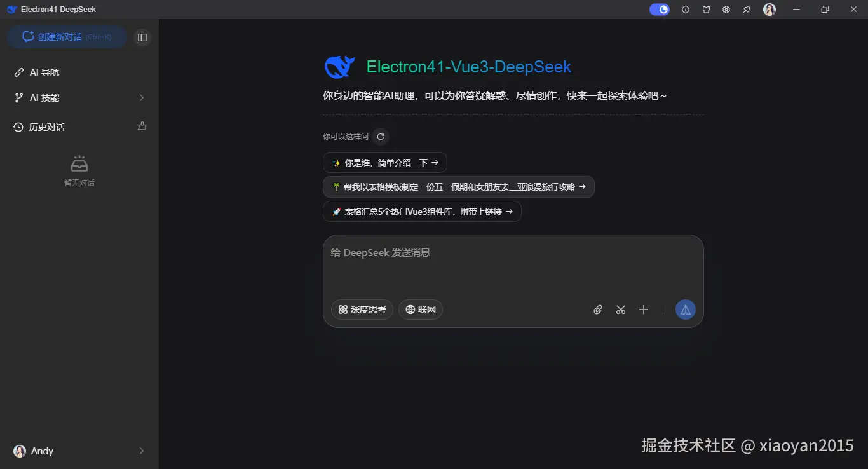Viewport: 868px width, 469px height.
Task: Expand the AI 技能 chevron
Action: click(141, 97)
